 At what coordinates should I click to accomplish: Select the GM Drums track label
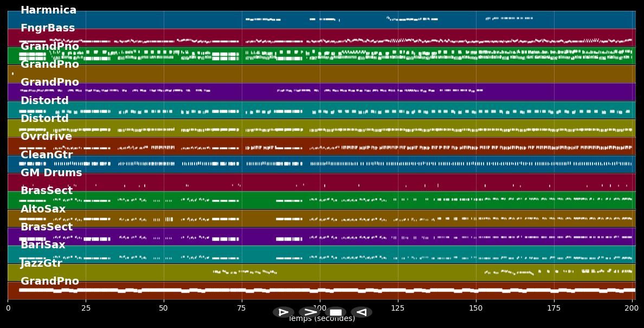tap(51, 173)
